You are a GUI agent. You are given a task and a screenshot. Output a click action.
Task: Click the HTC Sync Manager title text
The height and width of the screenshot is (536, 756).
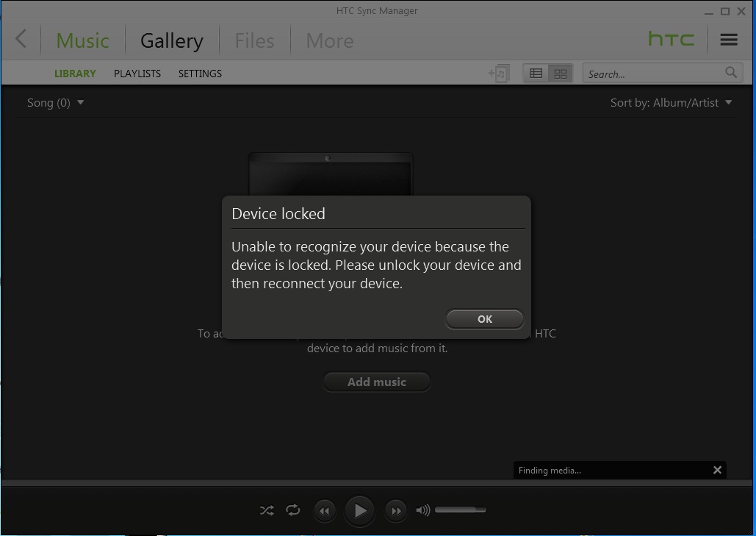[377, 10]
